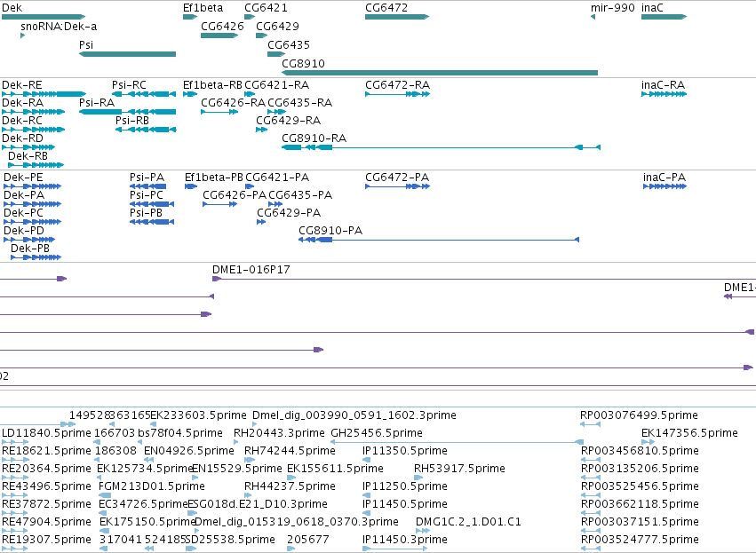Click the RE18621.5prime EST label
This screenshot has width=756, height=553.
pyautogui.click(x=46, y=451)
